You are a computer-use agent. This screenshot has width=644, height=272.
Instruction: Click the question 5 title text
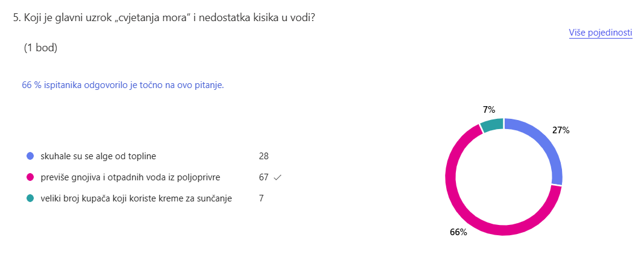click(x=165, y=18)
